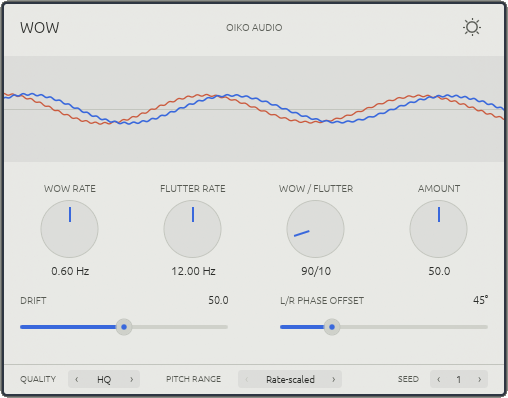Select previous QUALITY option with left arrow
508x398 pixels.
77,379
